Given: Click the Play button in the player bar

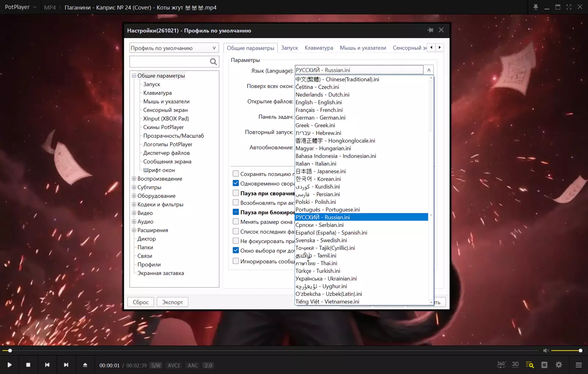Looking at the screenshot, I should click(10, 365).
